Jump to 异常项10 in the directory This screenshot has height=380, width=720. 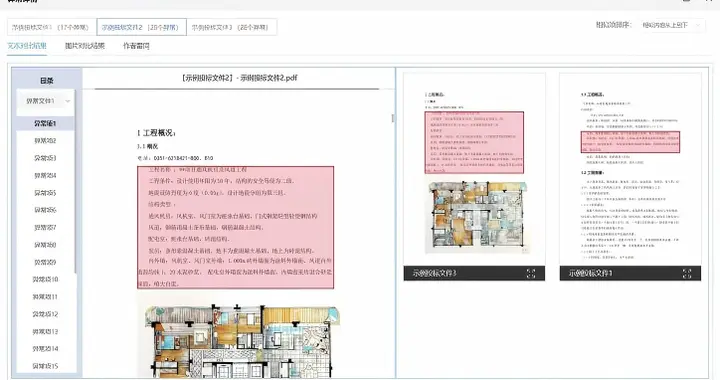[45, 279]
